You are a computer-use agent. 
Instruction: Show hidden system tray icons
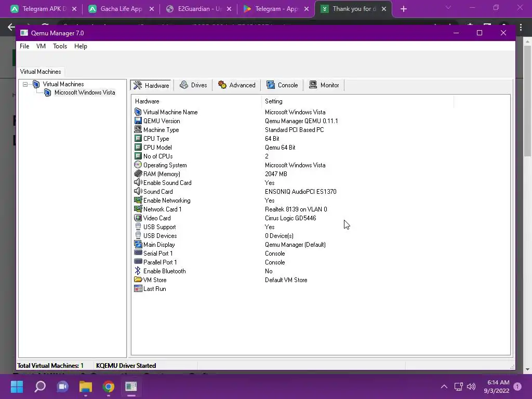pos(444,387)
